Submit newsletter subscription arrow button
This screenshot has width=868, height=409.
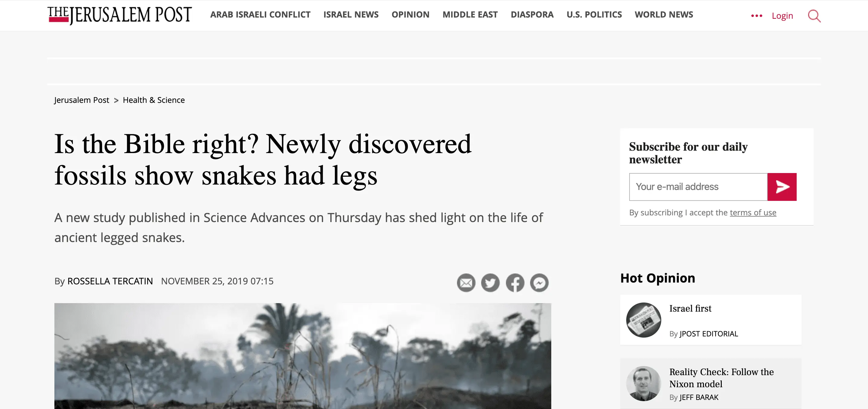(x=782, y=187)
